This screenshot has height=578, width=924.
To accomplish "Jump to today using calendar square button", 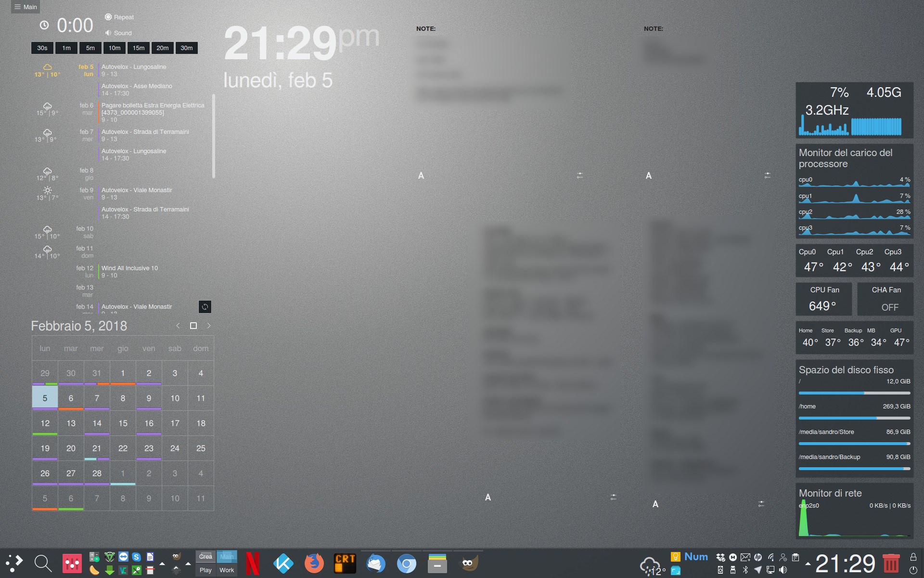I will pyautogui.click(x=193, y=326).
